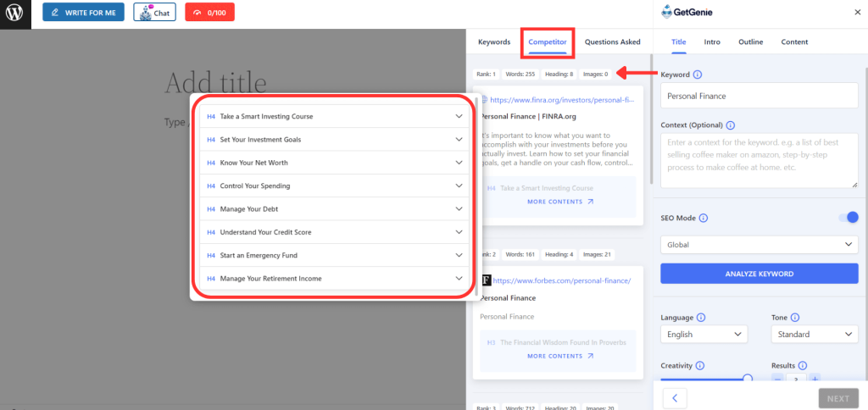868x410 pixels.
Task: Expand Set Your Investment Goals heading
Action: (x=334, y=140)
